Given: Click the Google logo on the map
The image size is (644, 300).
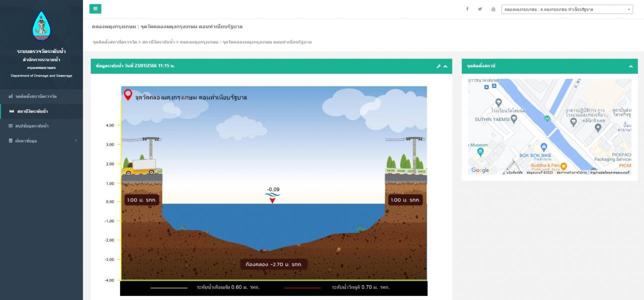Looking at the screenshot, I should pos(480,170).
